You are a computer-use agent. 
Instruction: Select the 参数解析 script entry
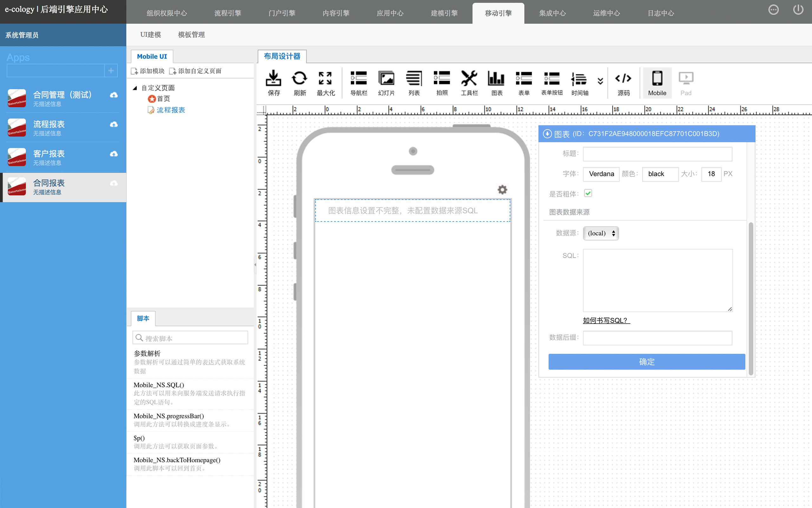click(x=190, y=362)
